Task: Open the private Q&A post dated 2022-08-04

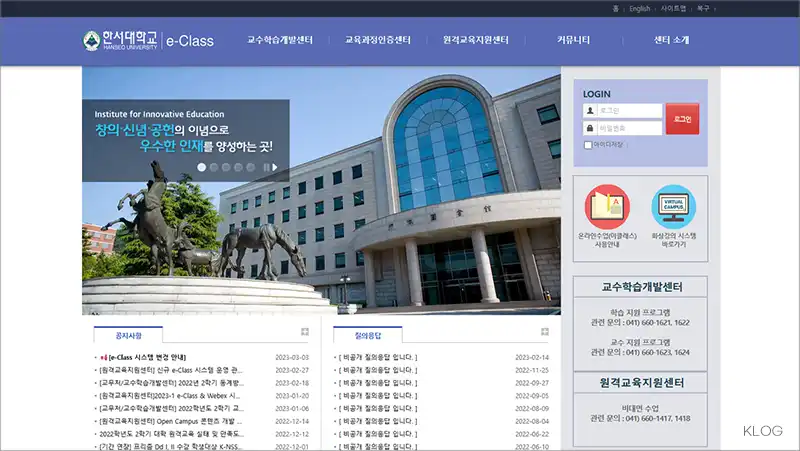Action: (x=378, y=421)
